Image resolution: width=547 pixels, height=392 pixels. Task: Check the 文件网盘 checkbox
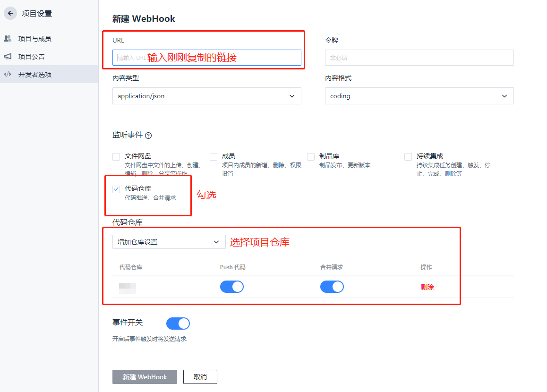[116, 157]
